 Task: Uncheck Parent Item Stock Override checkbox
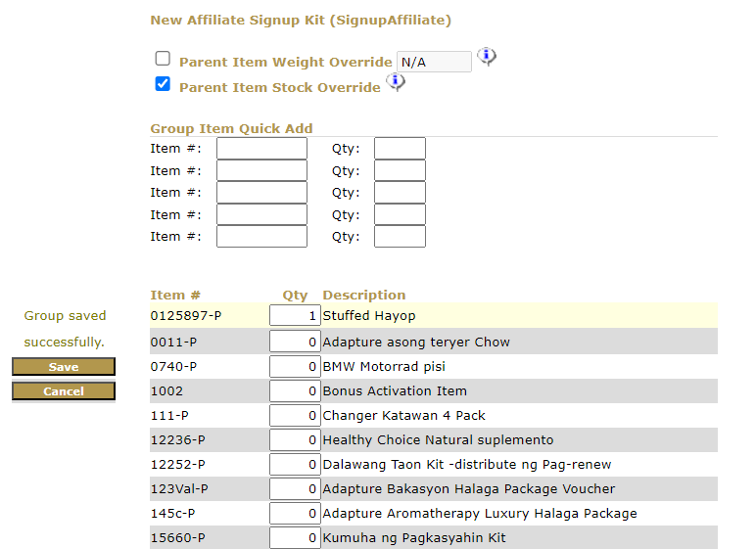click(x=163, y=84)
